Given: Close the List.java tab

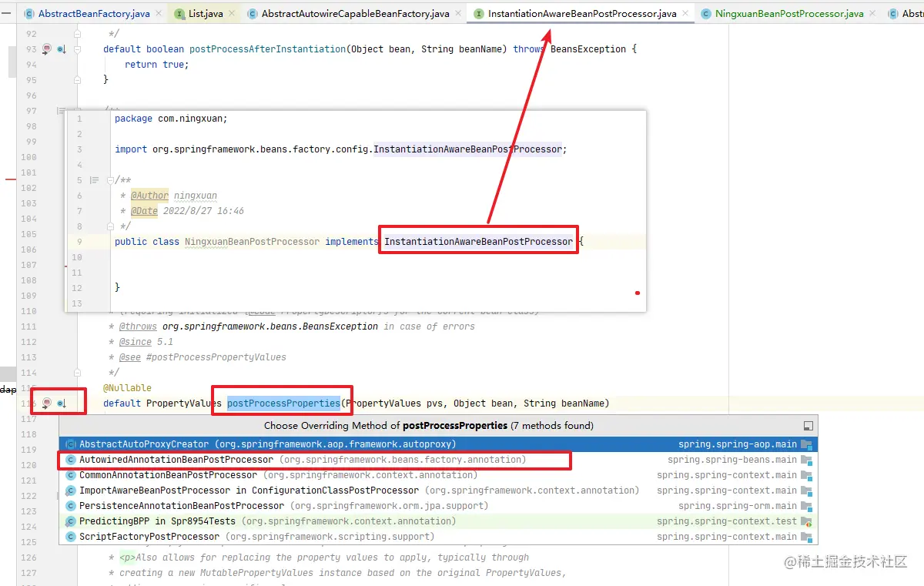Looking at the screenshot, I should point(233,14).
